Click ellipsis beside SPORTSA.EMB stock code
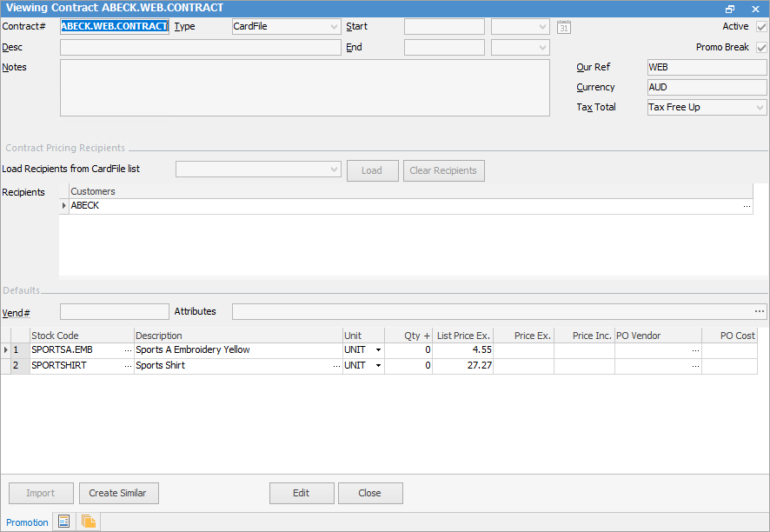The width and height of the screenshot is (770, 532). coord(129,350)
